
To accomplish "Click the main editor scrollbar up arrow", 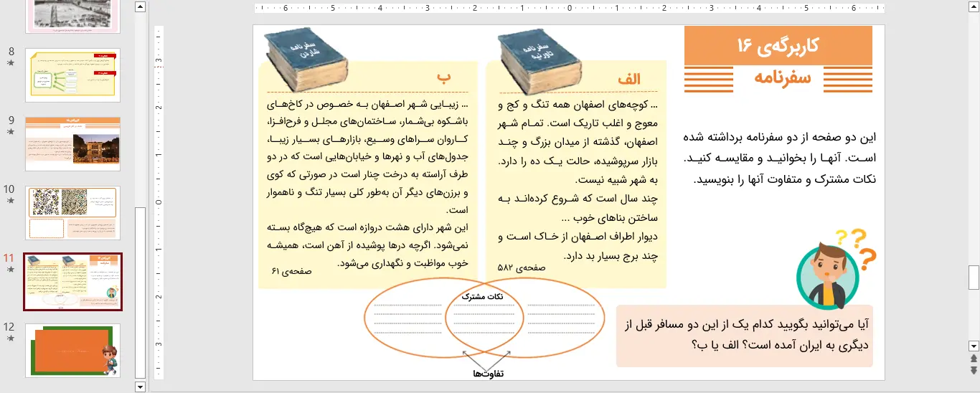I will [x=974, y=7].
